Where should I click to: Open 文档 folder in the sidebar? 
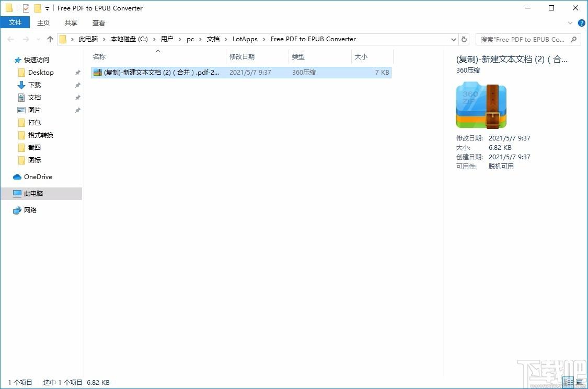coord(34,98)
